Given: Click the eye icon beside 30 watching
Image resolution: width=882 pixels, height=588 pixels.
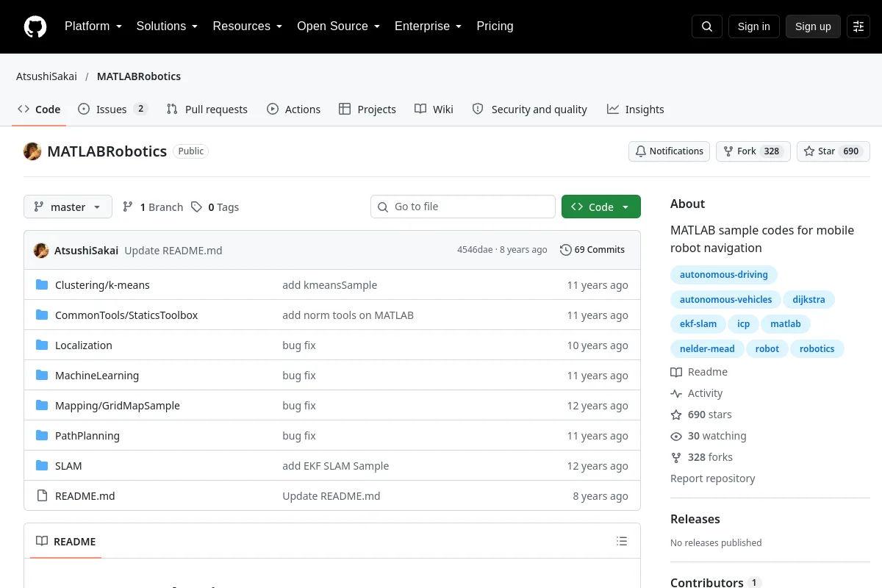Looking at the screenshot, I should (676, 436).
